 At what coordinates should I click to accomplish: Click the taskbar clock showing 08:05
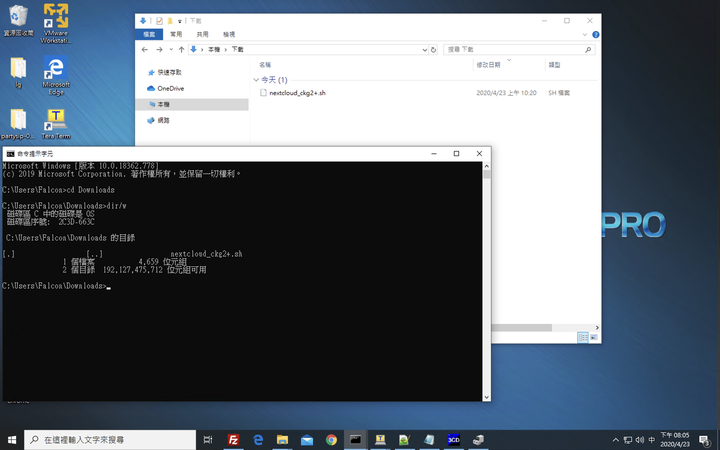pyautogui.click(x=675, y=440)
